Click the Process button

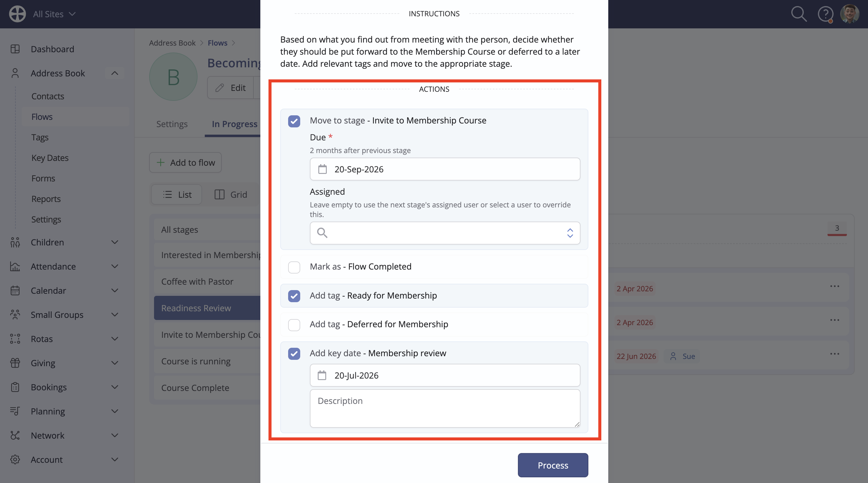coord(553,465)
